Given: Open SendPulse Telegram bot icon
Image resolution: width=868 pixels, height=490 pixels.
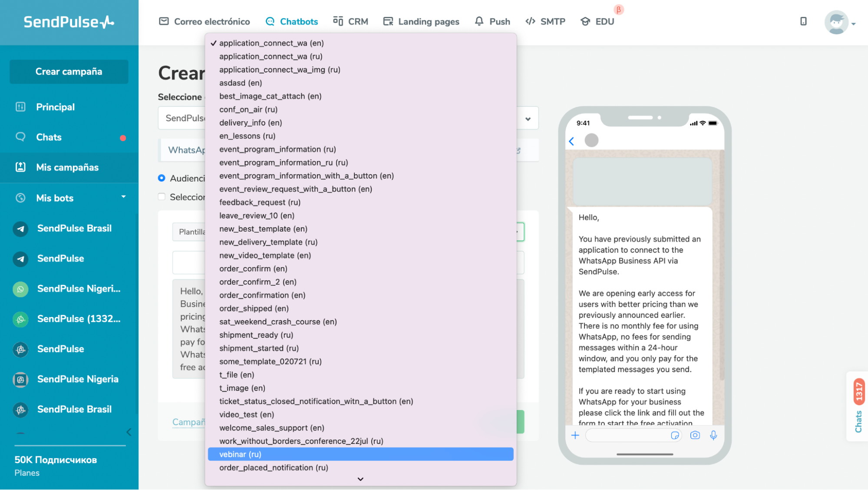Looking at the screenshot, I should click(20, 259).
